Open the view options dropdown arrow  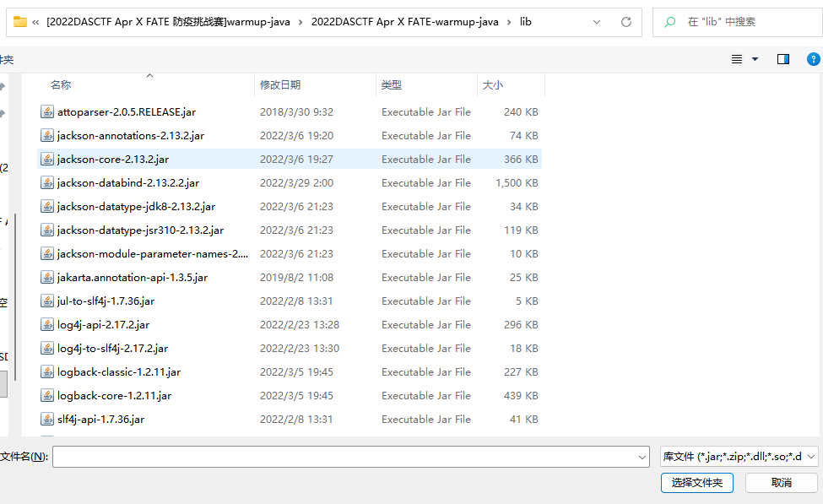click(x=755, y=59)
